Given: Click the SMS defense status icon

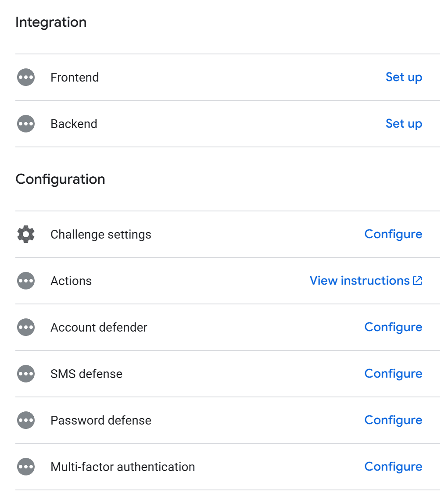Looking at the screenshot, I should click(26, 374).
